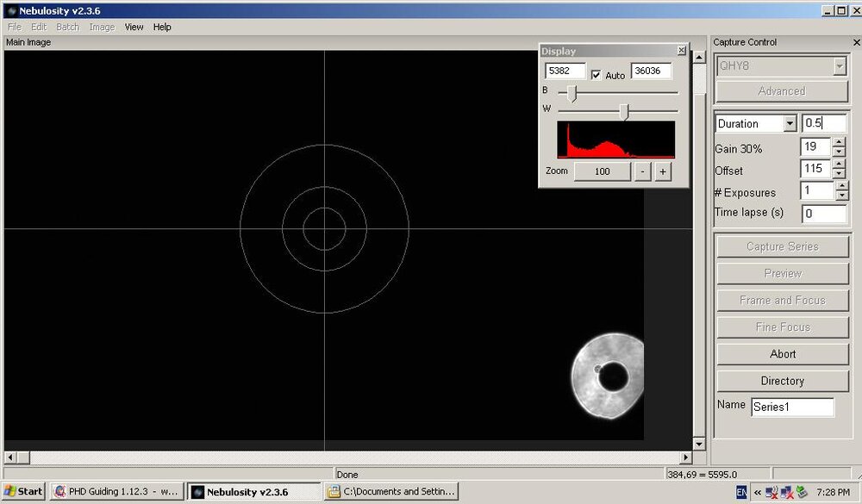
Task: Click the zoom out minus button
Action: click(x=643, y=171)
